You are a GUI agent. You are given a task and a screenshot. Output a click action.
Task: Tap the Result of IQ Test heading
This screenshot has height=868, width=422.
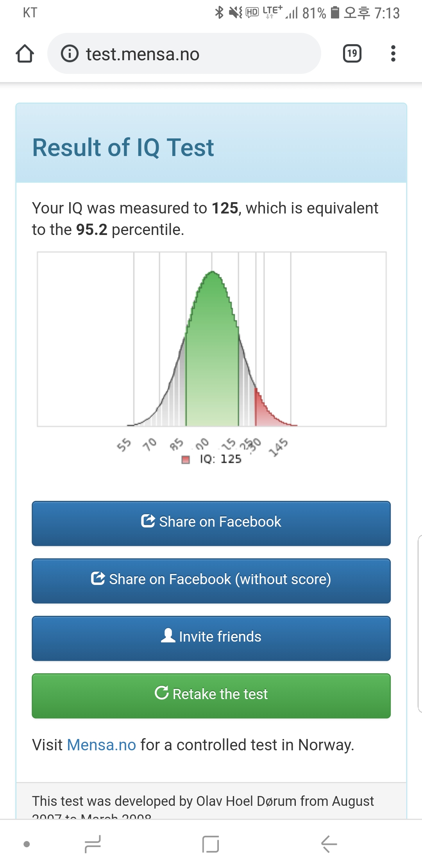(x=123, y=147)
